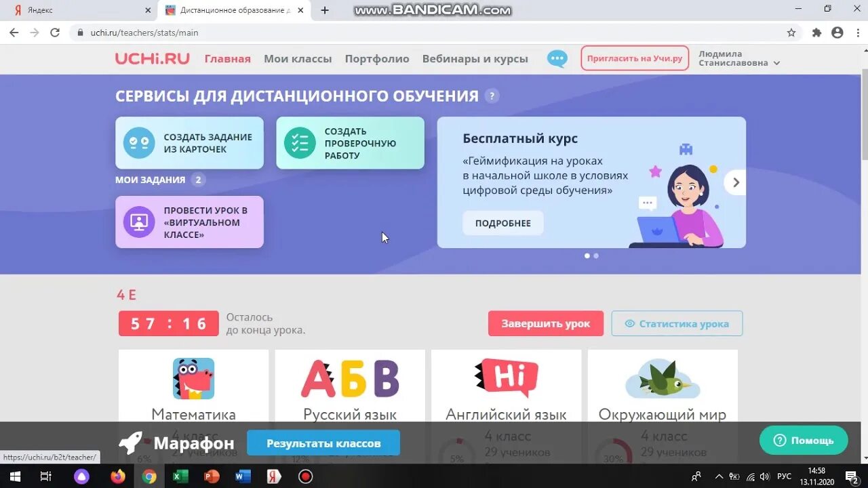Viewport: 868px width, 488px height.
Task: Reload the page with refresh icon
Action: point(56,33)
